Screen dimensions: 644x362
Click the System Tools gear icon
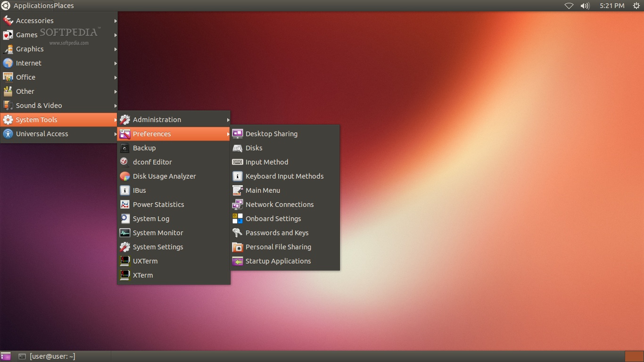[8, 120]
